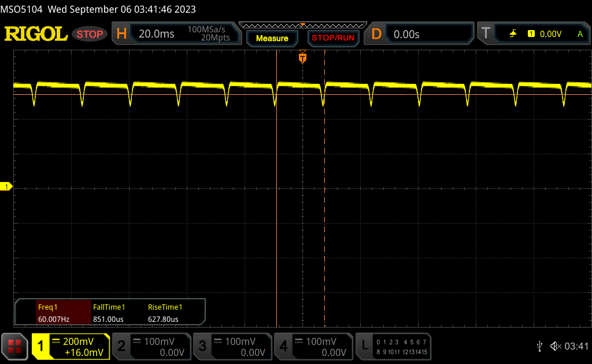The height and width of the screenshot is (364, 592).
Task: Select the FallTime1 measurement item
Action: pos(109,307)
